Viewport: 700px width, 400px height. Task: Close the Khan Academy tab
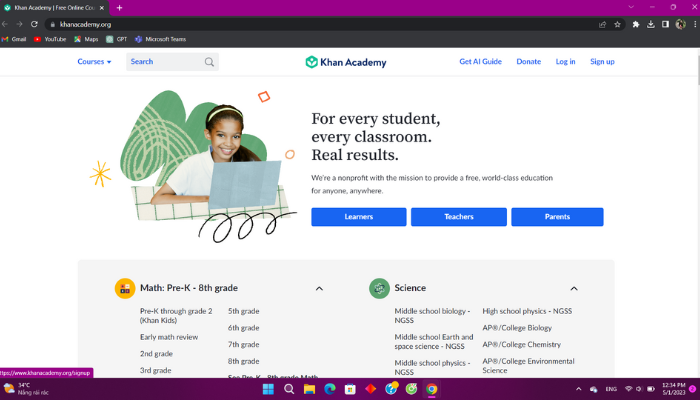101,8
